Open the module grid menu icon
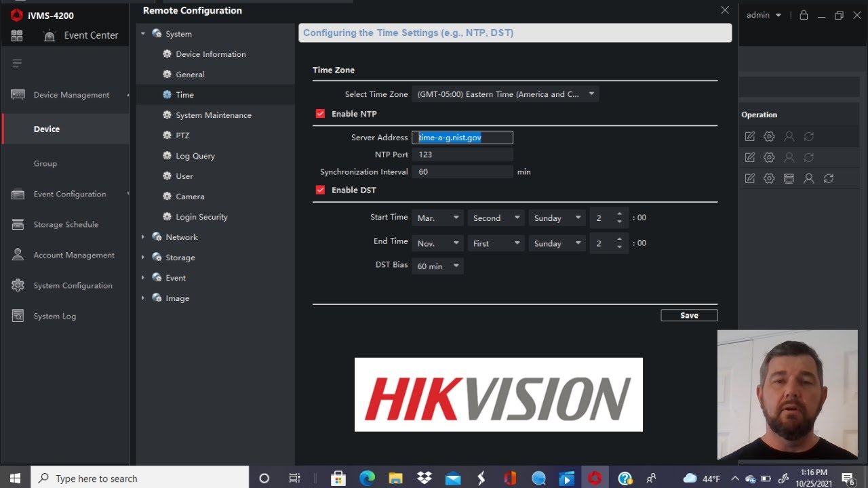The image size is (868, 488). tap(17, 35)
